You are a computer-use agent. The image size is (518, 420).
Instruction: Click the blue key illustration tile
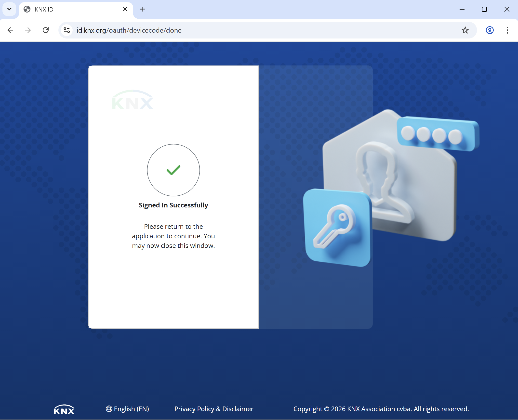[337, 228]
